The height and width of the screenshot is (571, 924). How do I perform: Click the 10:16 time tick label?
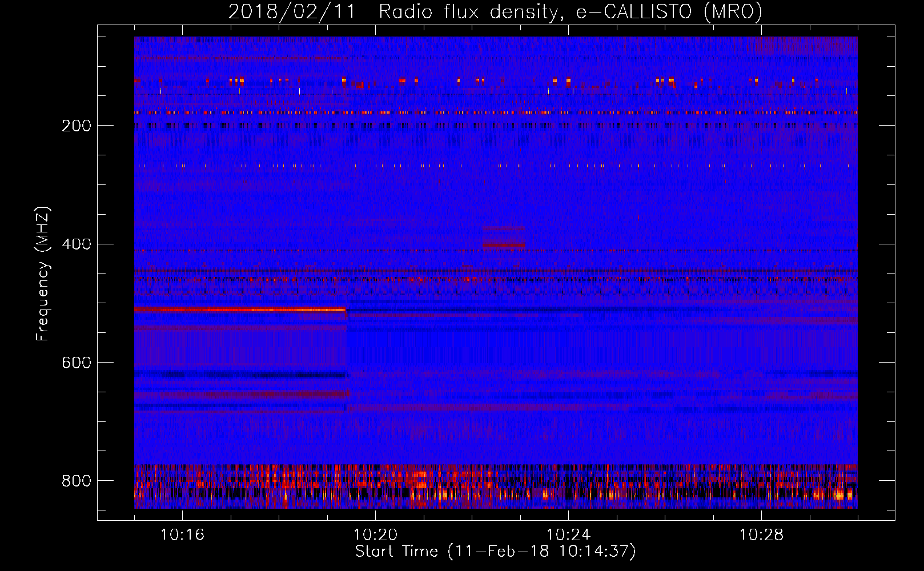[182, 535]
